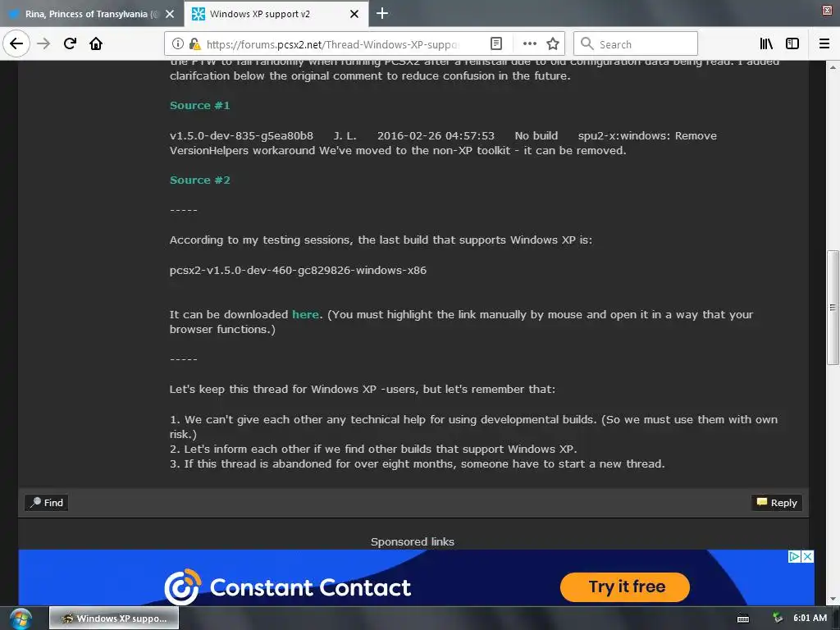Open the Source #1 link
Image resolution: width=840 pixels, height=630 pixels.
[200, 106]
